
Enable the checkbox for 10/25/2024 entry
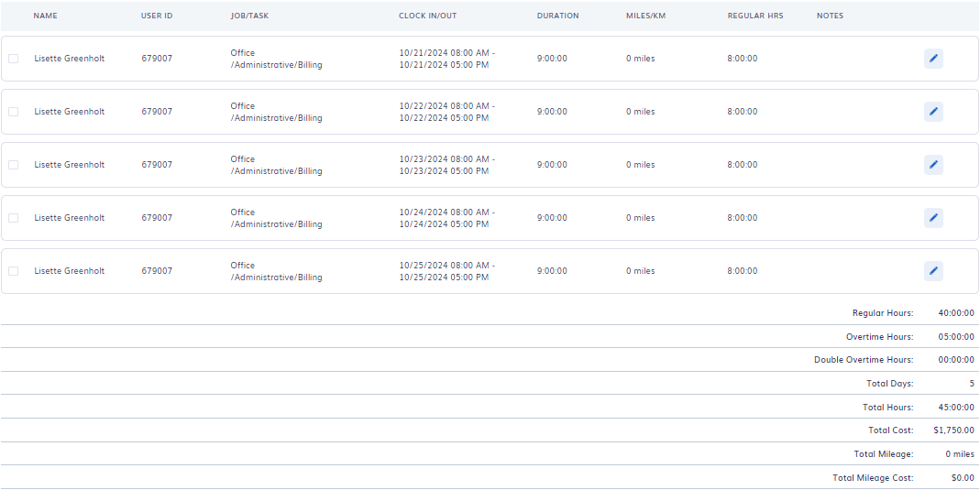(13, 271)
